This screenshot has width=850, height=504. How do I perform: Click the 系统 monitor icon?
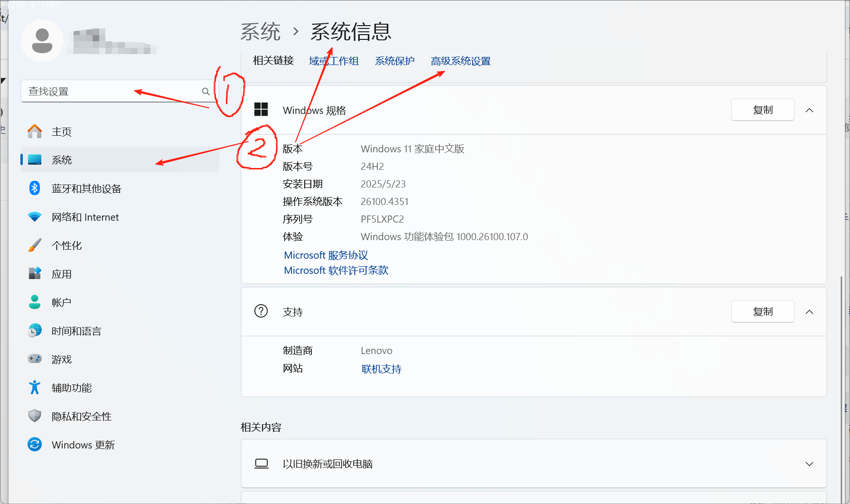pos(35,160)
